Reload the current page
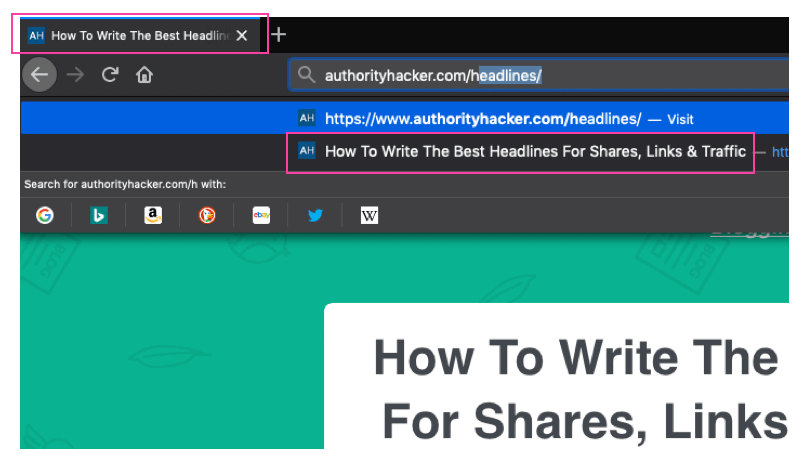804x473 pixels. [x=110, y=75]
